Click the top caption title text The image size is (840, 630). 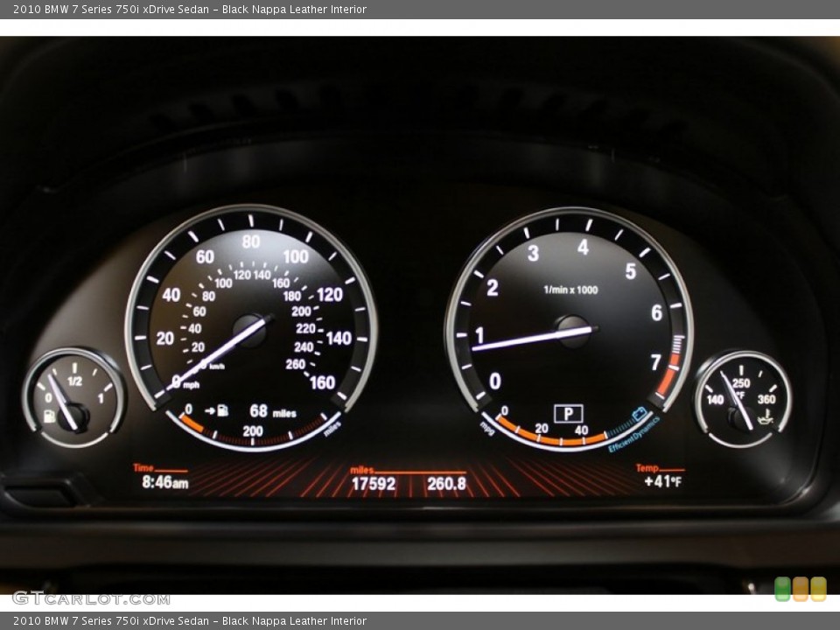click(190, 9)
